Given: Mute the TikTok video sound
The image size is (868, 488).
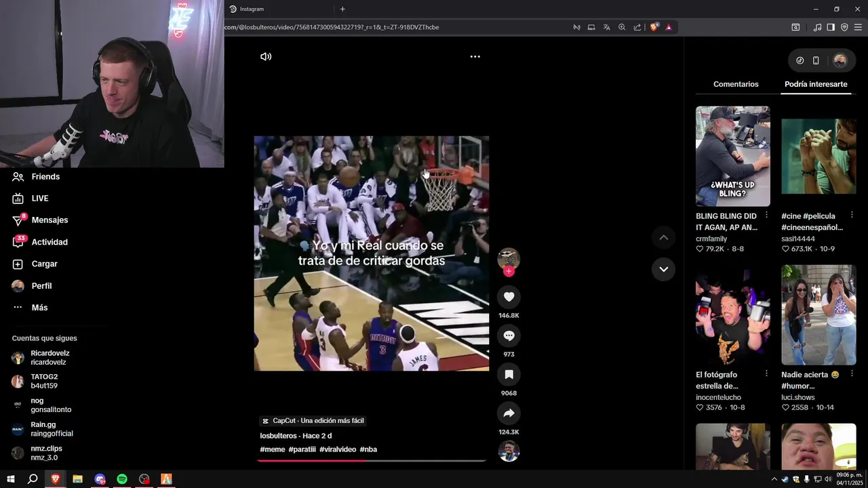Looking at the screenshot, I should (x=266, y=57).
